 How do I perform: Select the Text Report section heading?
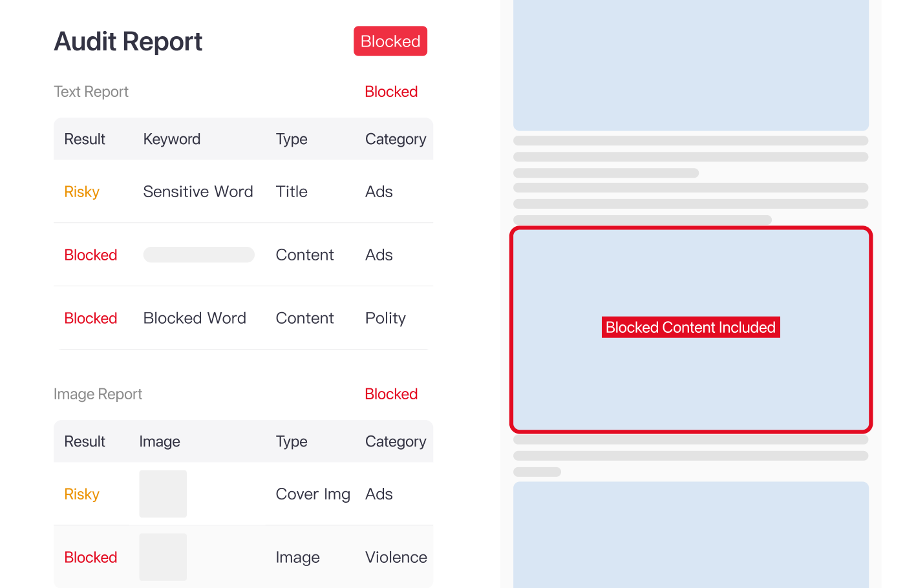[x=91, y=92]
